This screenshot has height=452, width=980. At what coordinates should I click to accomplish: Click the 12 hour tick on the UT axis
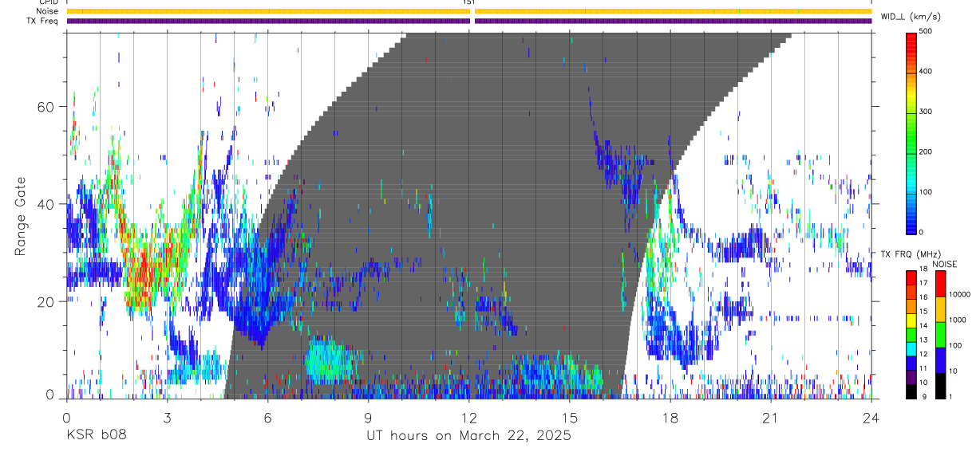469,417
